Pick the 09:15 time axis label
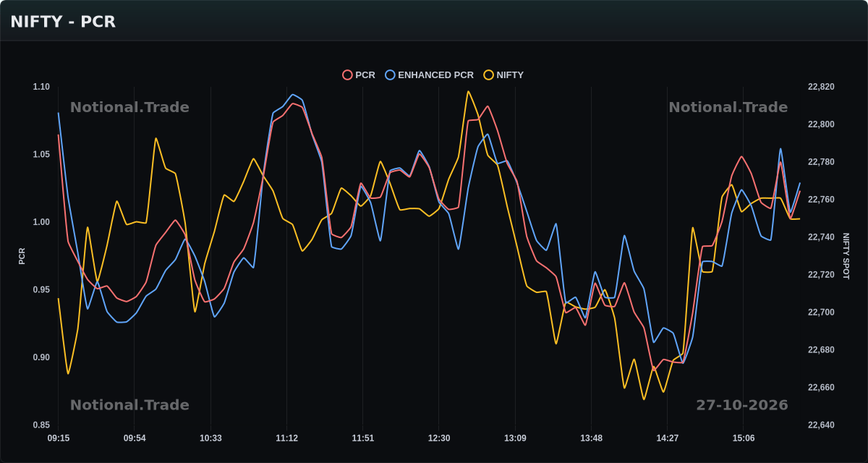 (59, 438)
